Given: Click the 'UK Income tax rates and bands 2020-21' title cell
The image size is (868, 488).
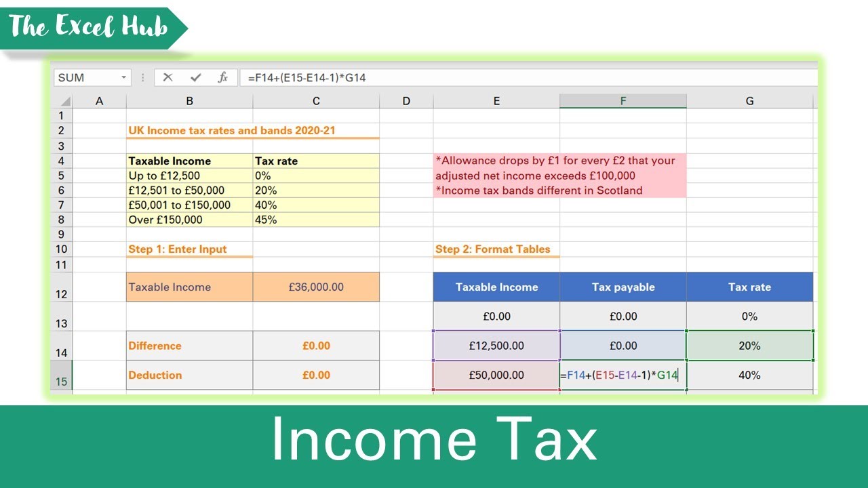Looking at the screenshot, I should pos(232,130).
